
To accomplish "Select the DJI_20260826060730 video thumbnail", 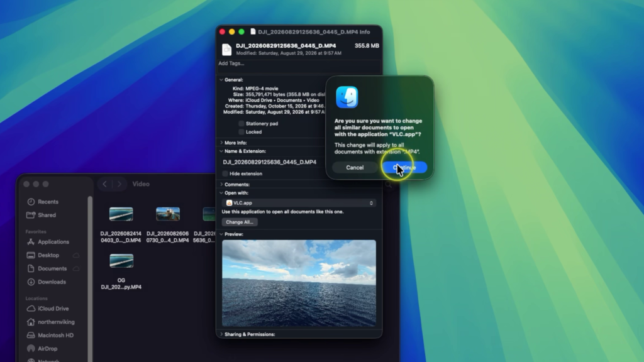I will (168, 214).
